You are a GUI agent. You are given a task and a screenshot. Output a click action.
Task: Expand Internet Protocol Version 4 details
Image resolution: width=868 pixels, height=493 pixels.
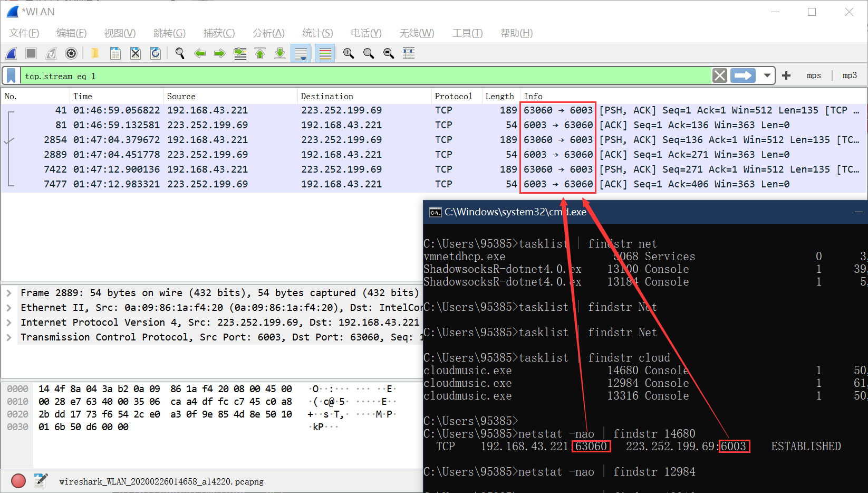pyautogui.click(x=9, y=323)
